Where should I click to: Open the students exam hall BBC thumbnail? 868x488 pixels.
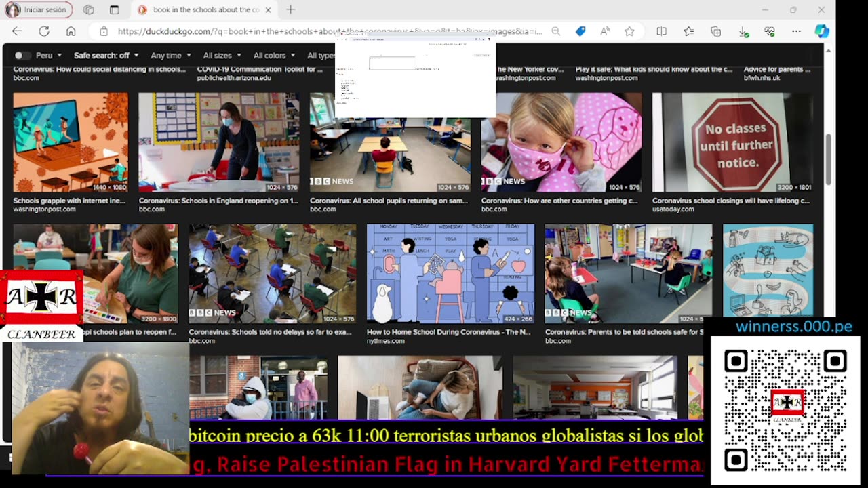273,274
